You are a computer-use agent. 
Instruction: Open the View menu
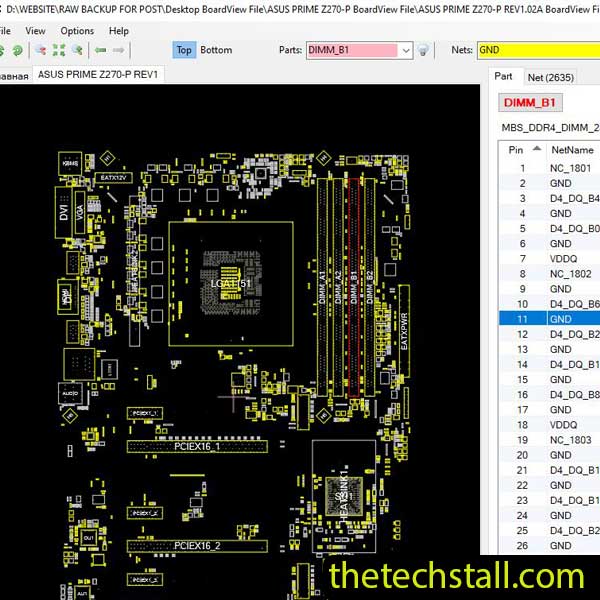(35, 31)
